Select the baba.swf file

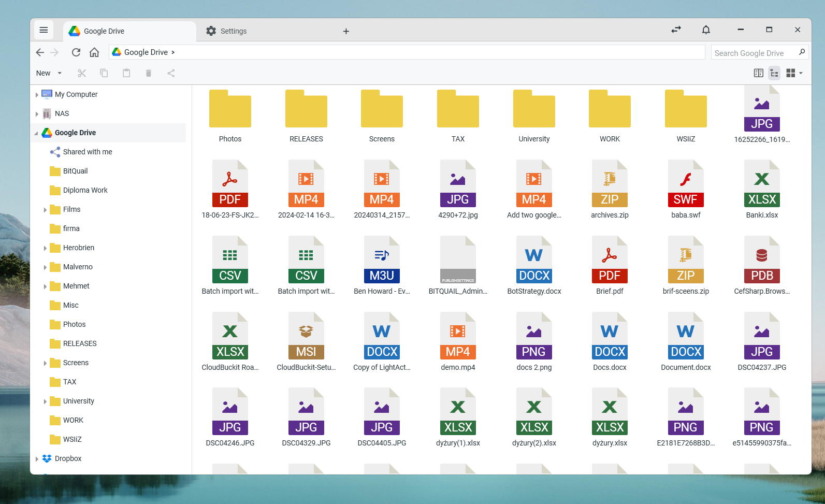tap(686, 190)
